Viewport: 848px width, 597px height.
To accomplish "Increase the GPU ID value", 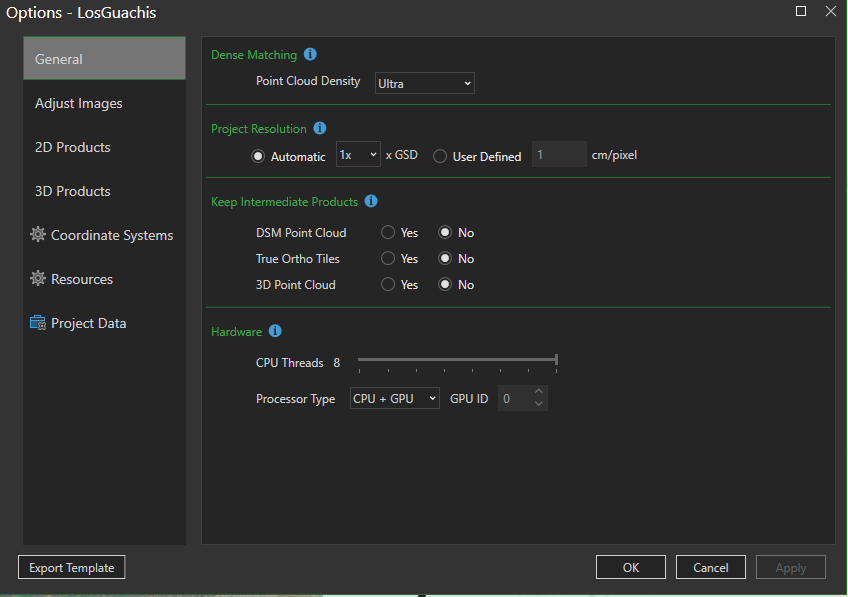I will pos(539,392).
